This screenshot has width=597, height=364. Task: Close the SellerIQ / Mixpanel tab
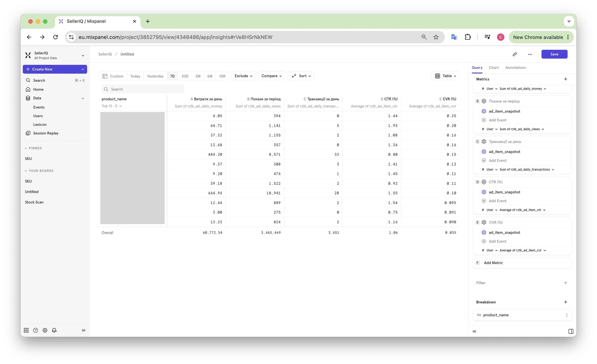click(135, 21)
